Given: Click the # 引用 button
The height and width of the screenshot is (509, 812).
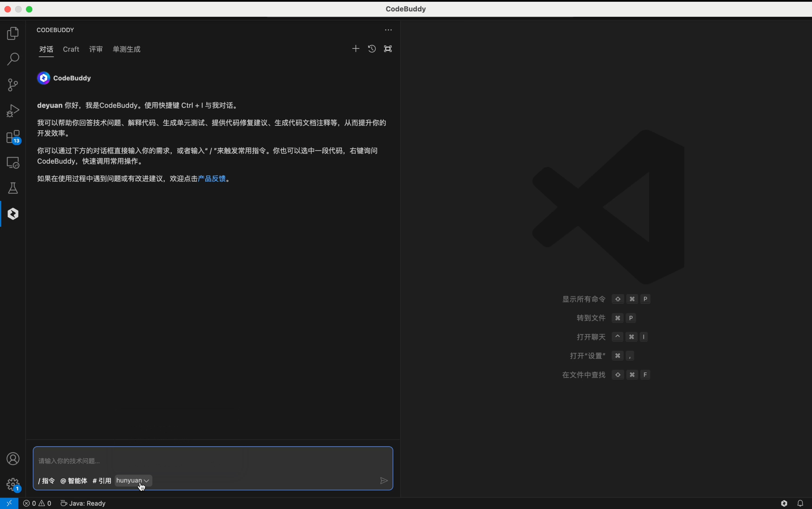Looking at the screenshot, I should click(102, 481).
